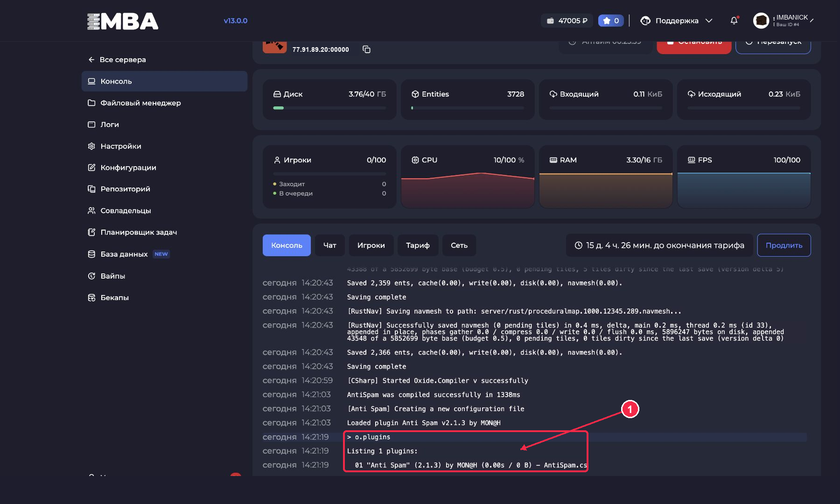Click the RAM usage graph
Screen dimensions: 840x504
tap(606, 190)
